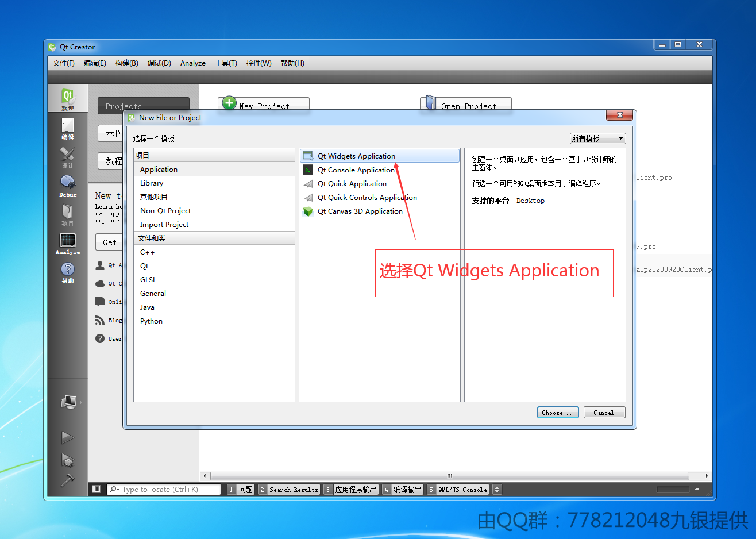Switch to Analyze mode icon
The width and height of the screenshot is (756, 539).
tap(68, 244)
